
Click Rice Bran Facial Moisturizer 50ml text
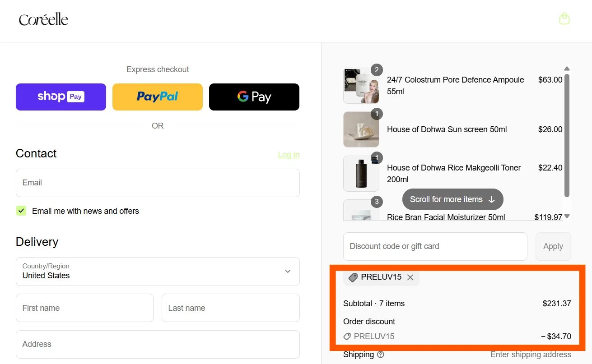(446, 217)
